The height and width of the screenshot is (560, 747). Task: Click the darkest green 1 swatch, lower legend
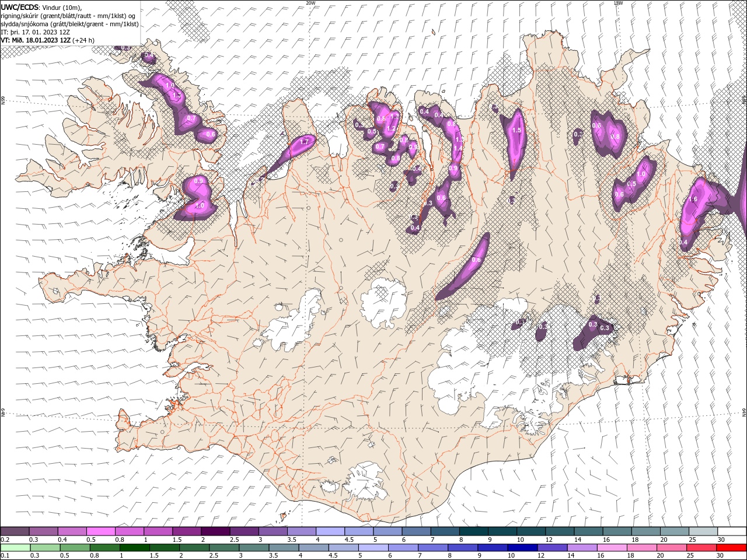click(x=135, y=548)
